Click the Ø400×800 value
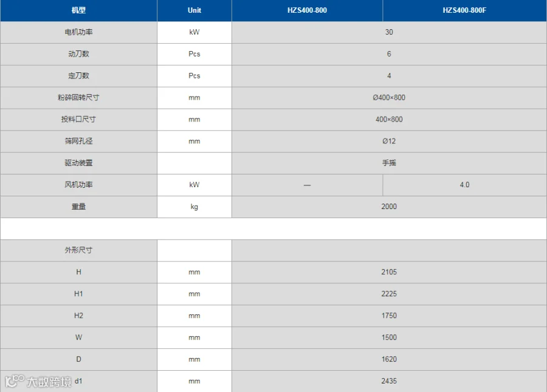The image size is (547, 392). tap(389, 97)
